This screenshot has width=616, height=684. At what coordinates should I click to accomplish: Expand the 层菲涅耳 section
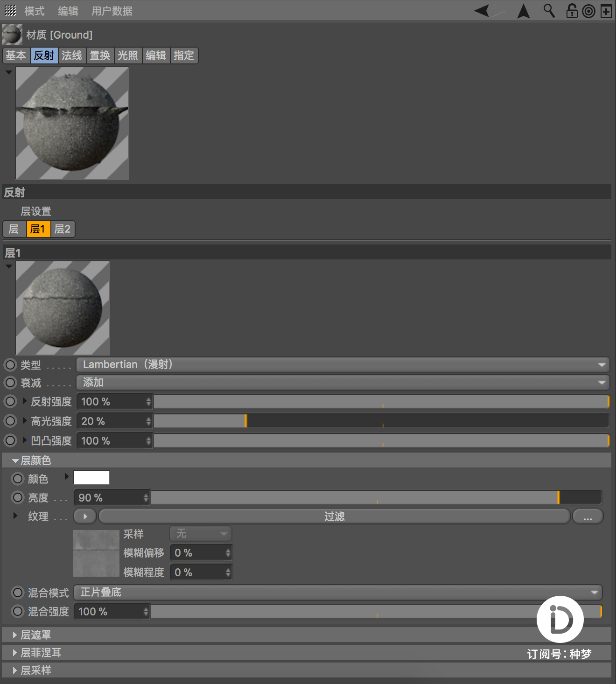tap(14, 653)
